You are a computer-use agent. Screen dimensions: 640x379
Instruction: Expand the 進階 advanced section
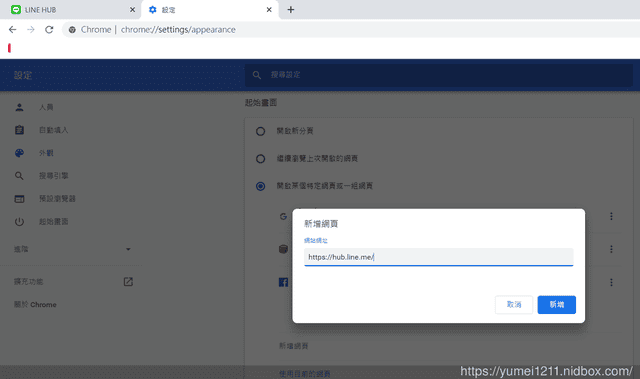pyautogui.click(x=72, y=249)
